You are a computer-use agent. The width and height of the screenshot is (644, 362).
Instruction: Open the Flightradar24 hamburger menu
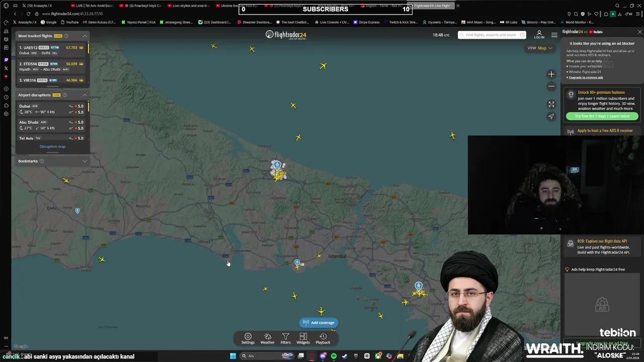click(554, 35)
